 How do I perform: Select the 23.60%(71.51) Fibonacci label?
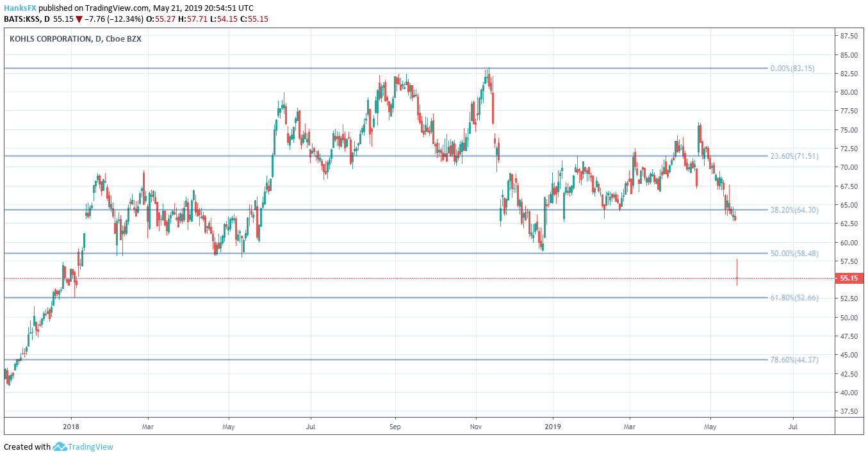click(795, 156)
